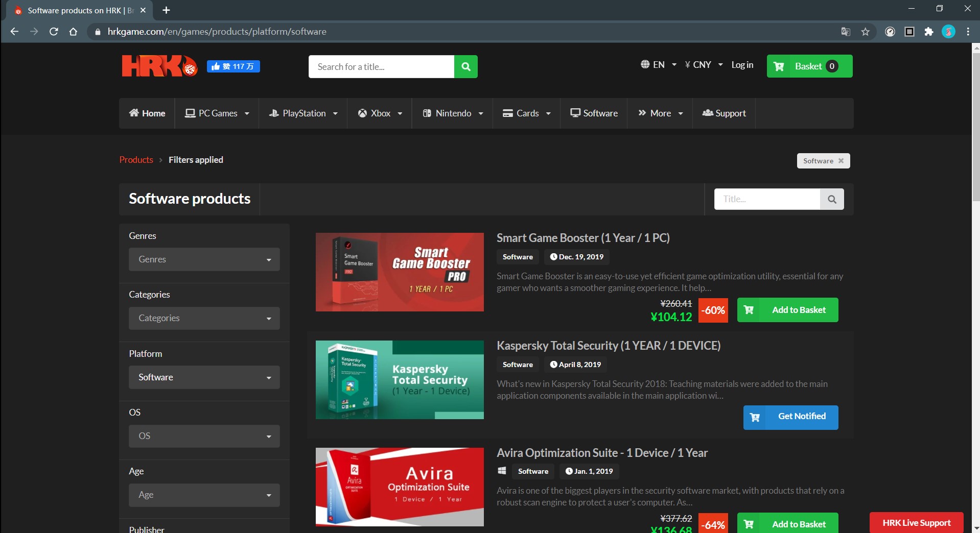
Task: Open the More menu
Action: click(660, 113)
